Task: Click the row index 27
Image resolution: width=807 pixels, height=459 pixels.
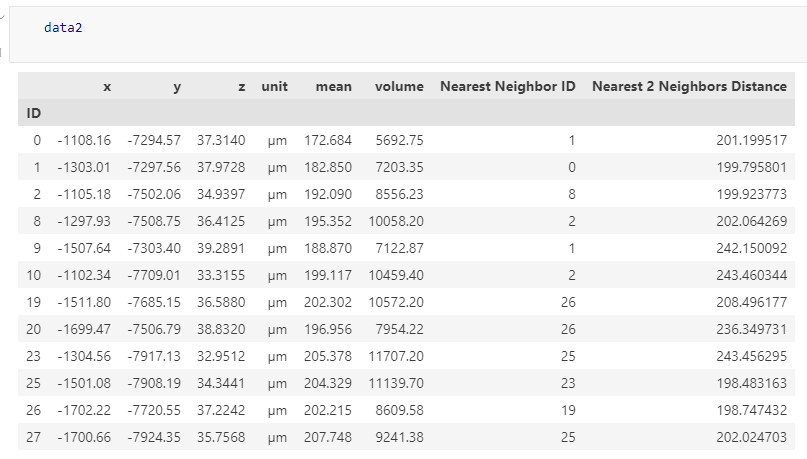Action: tap(33, 437)
